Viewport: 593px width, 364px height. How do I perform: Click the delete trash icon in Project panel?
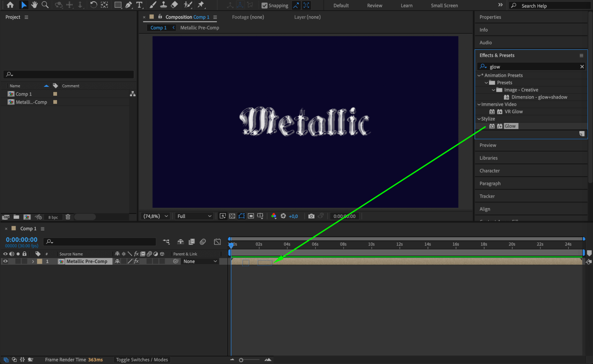[68, 217]
